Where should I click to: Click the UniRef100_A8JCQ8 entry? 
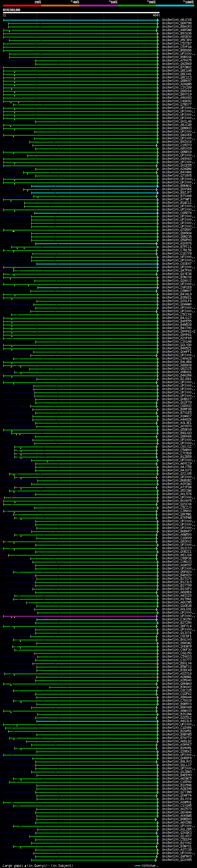(176, 125)
